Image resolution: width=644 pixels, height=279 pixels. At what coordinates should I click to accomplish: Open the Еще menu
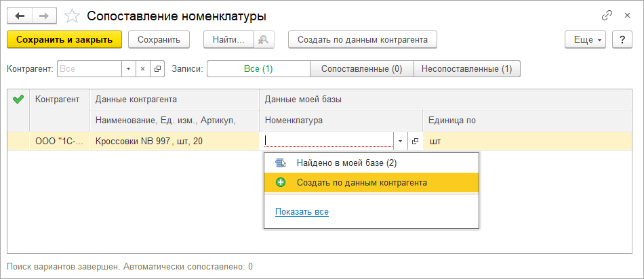click(584, 40)
